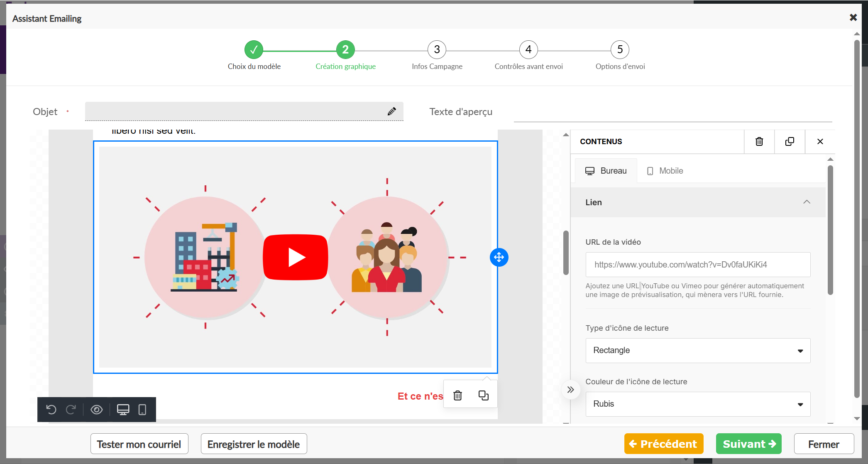Duplicate block with copy icon below video
This screenshot has height=464, width=868.
(x=483, y=395)
